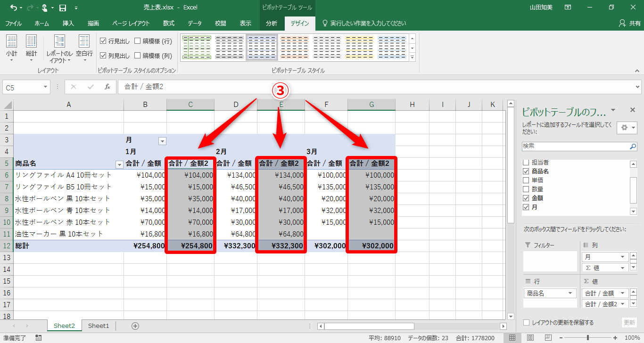Switch to the 分析 tab
The image size is (644, 343).
272,23
